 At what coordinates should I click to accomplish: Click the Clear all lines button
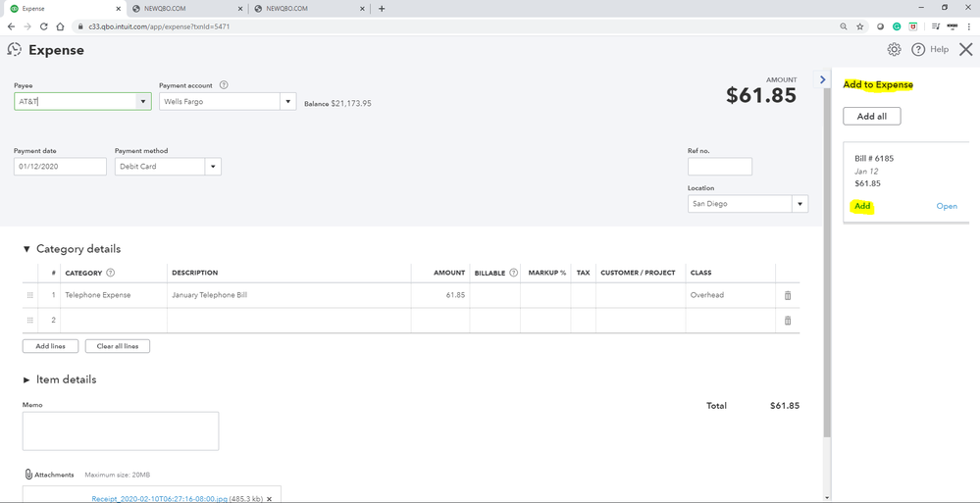click(x=118, y=346)
